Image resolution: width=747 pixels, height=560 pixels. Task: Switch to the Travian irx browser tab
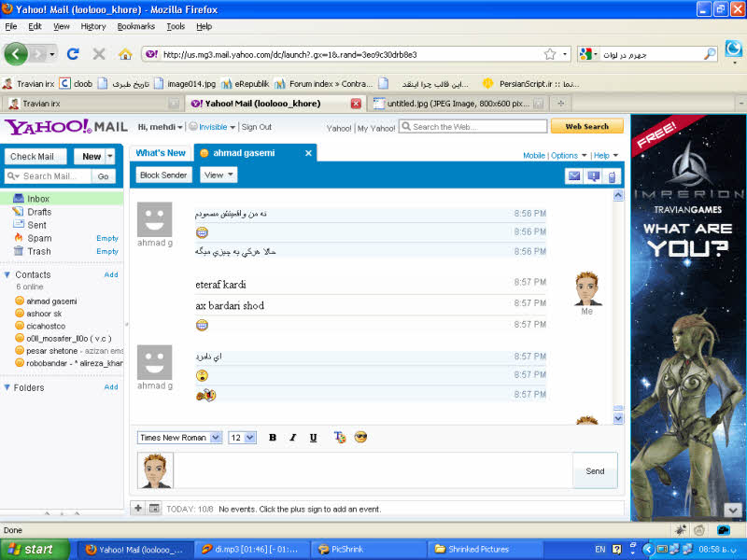(x=92, y=104)
